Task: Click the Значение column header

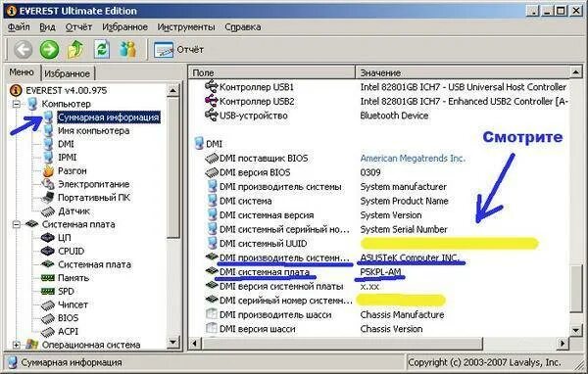Action: [463, 72]
